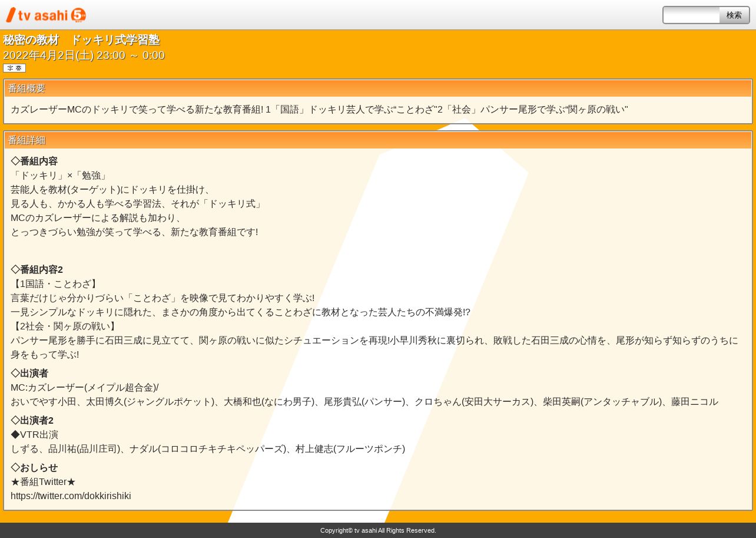Click the line 【2社会・関ヶ原の戦い】
This screenshot has width=756, height=538.
click(x=65, y=326)
